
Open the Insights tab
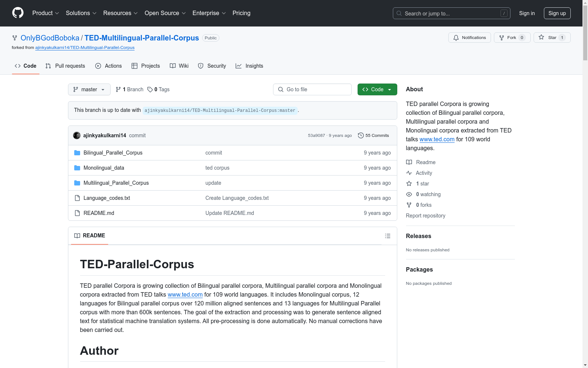click(250, 66)
